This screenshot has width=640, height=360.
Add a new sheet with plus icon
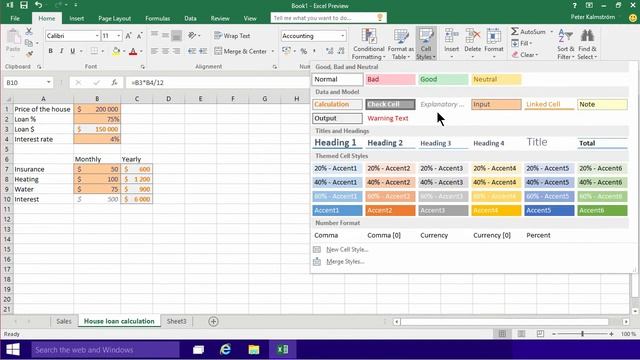point(213,322)
